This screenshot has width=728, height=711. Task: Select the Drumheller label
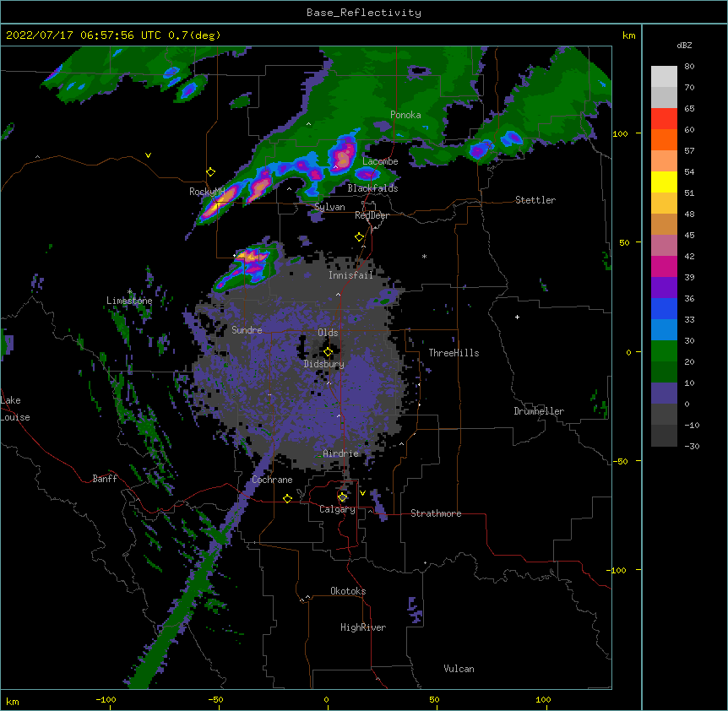tap(539, 411)
